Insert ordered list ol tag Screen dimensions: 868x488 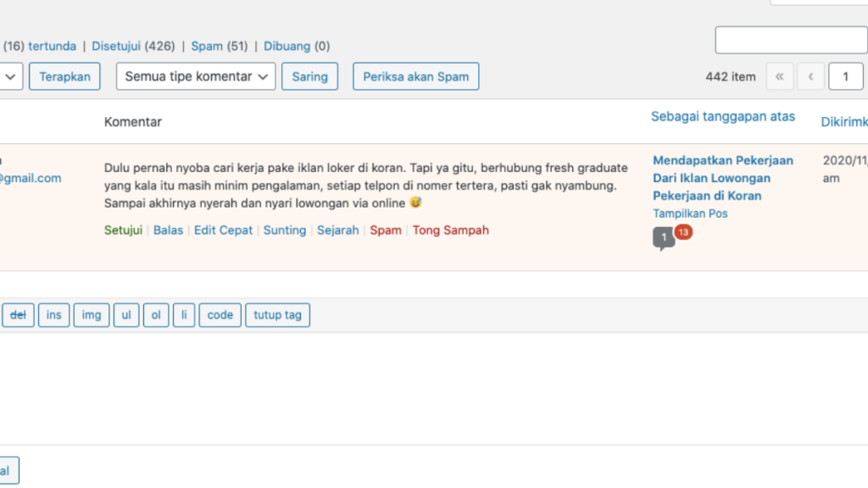pos(156,315)
